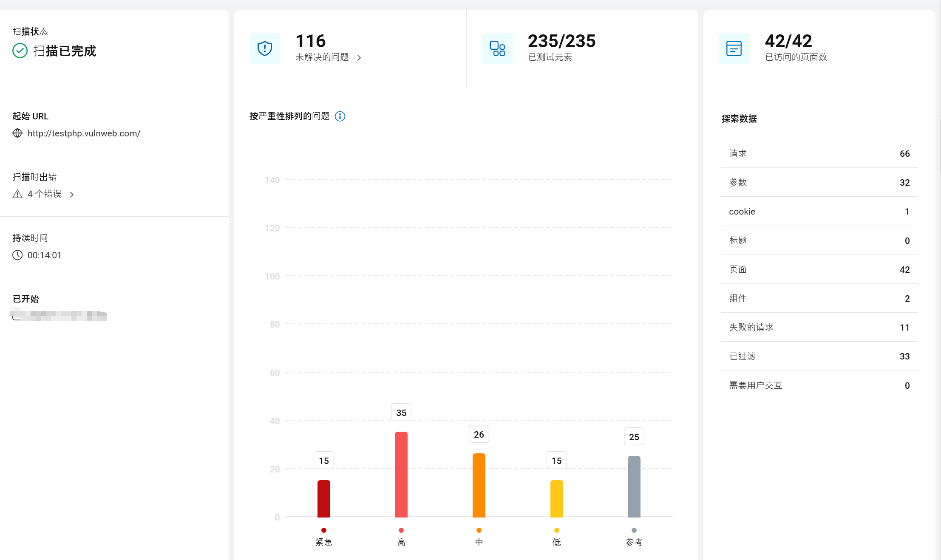This screenshot has width=941, height=560.
Task: Select the 需要用户交互 row
Action: coord(819,385)
